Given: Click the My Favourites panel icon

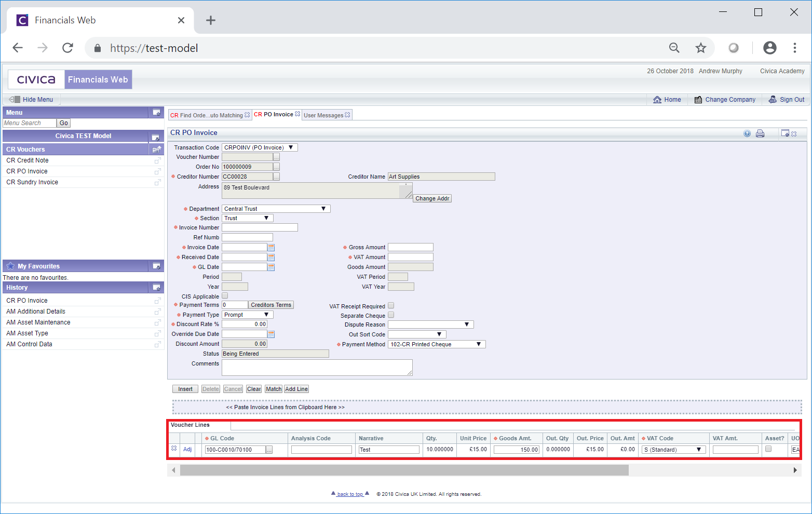Looking at the screenshot, I should click(156, 266).
